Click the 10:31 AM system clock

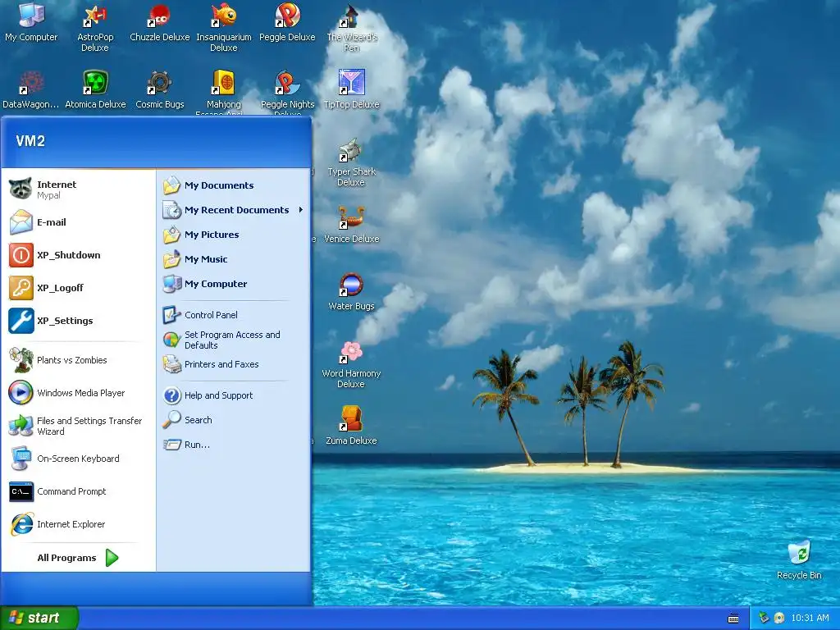[810, 619]
